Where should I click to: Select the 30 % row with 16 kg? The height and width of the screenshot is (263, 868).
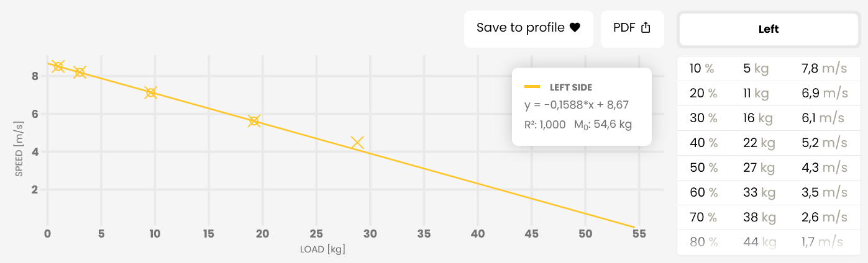click(769, 118)
